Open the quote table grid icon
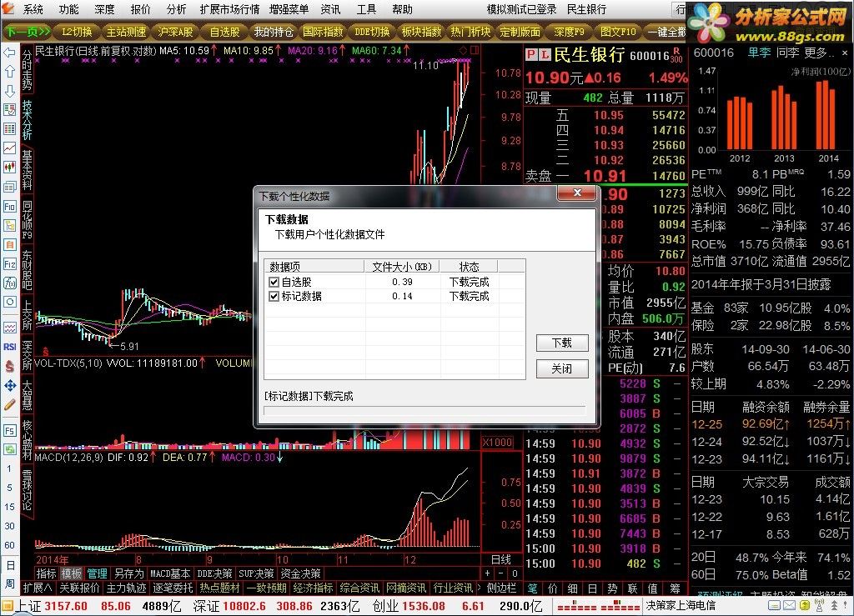Image resolution: width=854 pixels, height=616 pixels. click(9, 128)
